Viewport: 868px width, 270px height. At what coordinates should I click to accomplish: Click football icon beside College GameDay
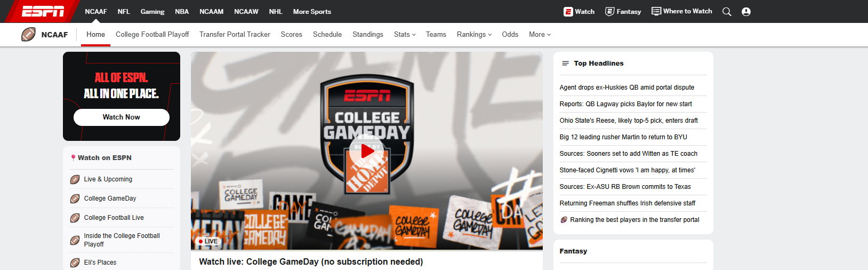75,198
